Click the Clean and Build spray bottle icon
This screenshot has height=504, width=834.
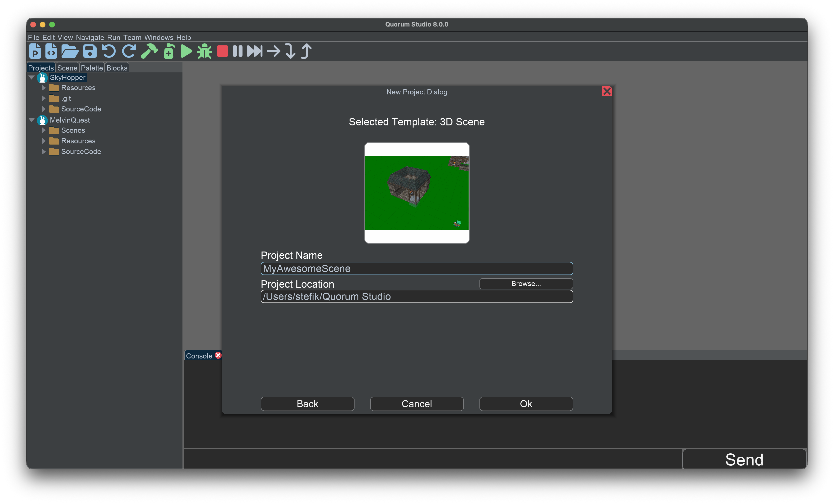click(x=169, y=51)
